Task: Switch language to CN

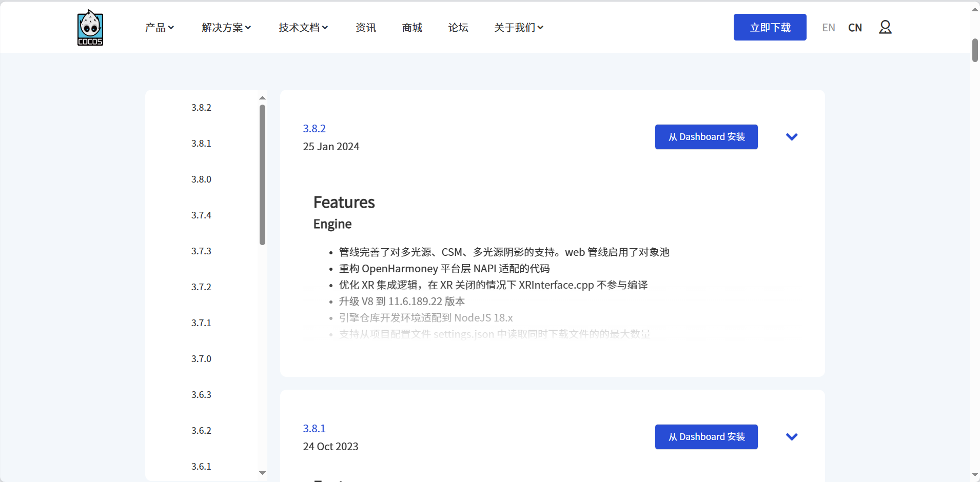Action: [x=855, y=28]
